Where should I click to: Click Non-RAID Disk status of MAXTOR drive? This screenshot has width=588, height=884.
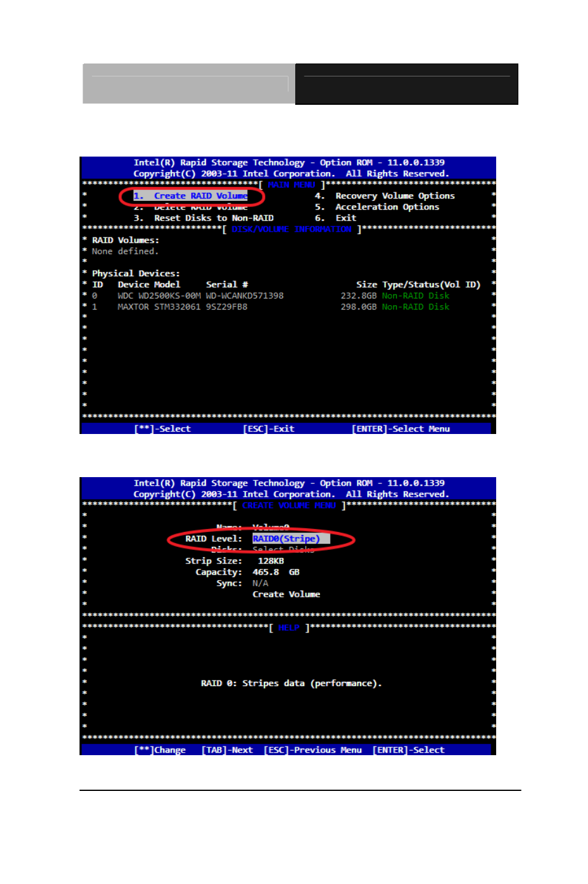416,307
